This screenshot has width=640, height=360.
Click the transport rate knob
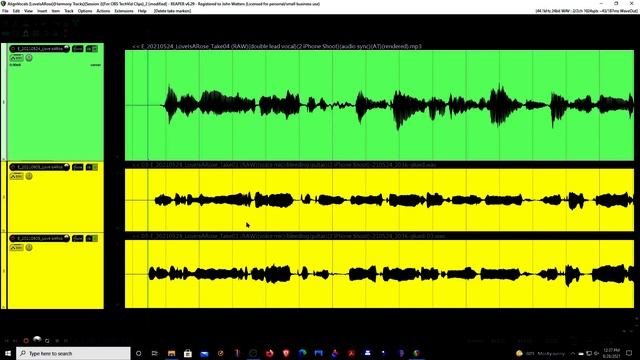37,339
